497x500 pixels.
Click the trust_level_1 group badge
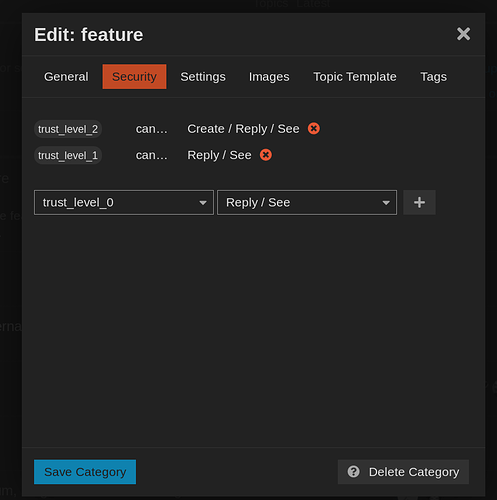68,155
